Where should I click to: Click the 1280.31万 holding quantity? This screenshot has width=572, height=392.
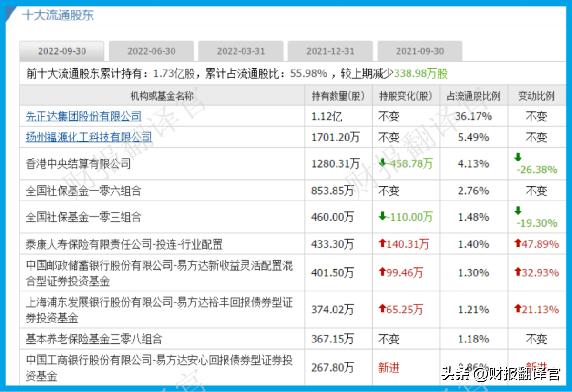336,164
